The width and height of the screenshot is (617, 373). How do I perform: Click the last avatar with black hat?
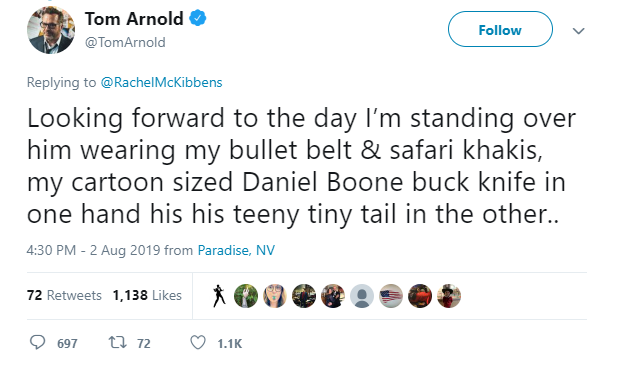(x=449, y=296)
